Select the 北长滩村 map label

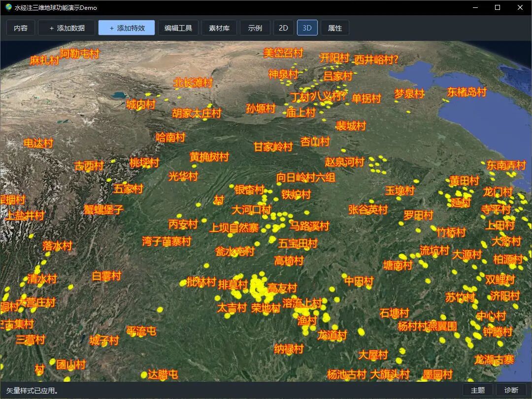[193, 82]
